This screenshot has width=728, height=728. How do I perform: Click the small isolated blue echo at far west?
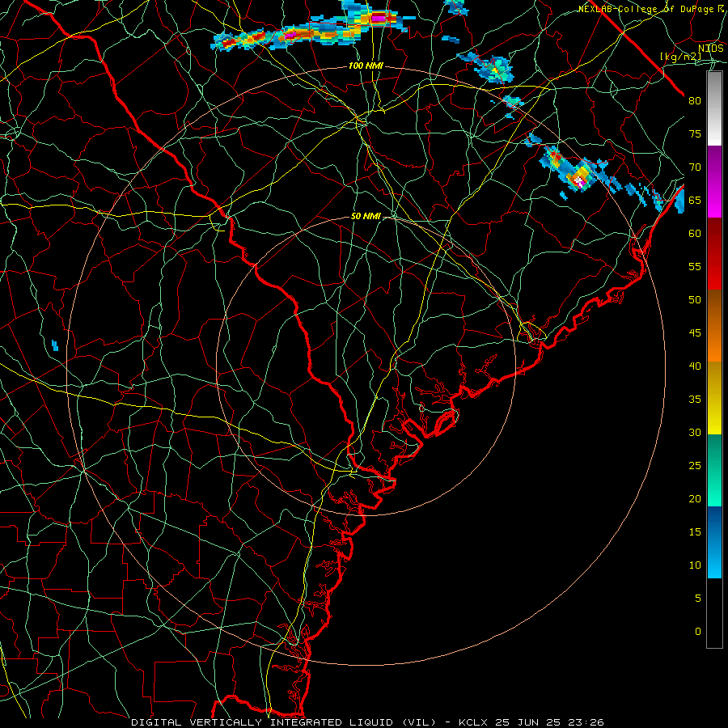point(55,345)
